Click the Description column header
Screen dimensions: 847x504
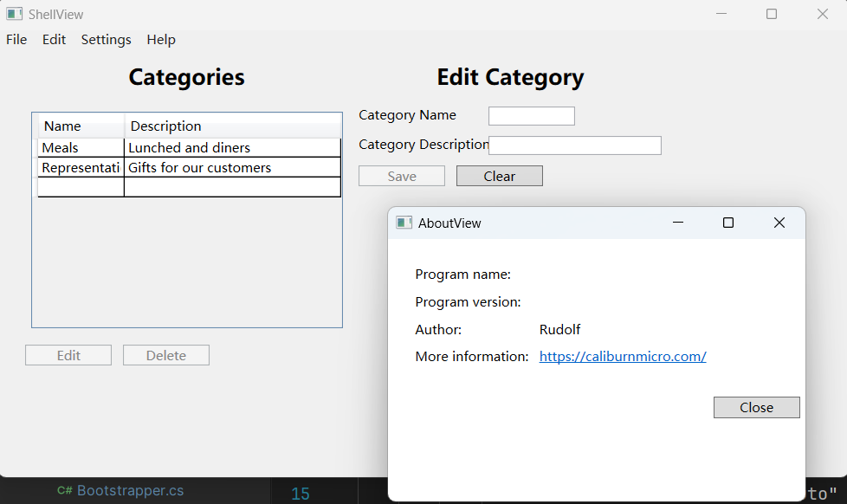[232, 126]
